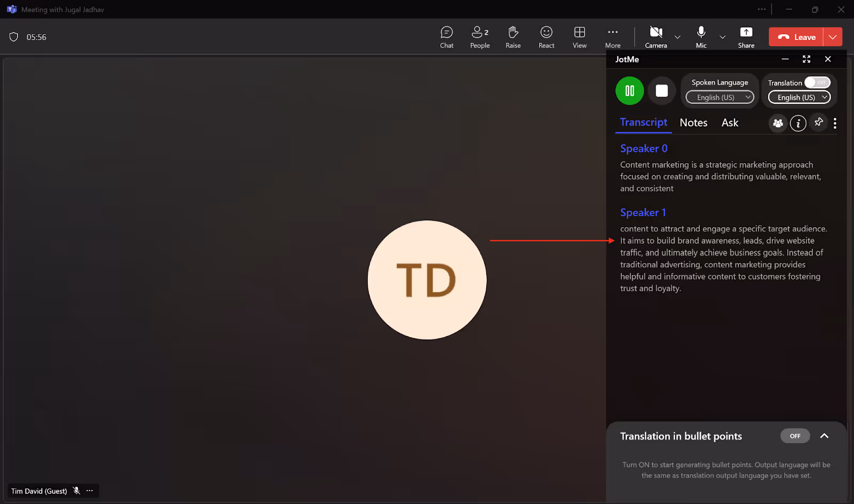Close the JotMe panel
The height and width of the screenshot is (504, 854).
point(828,59)
